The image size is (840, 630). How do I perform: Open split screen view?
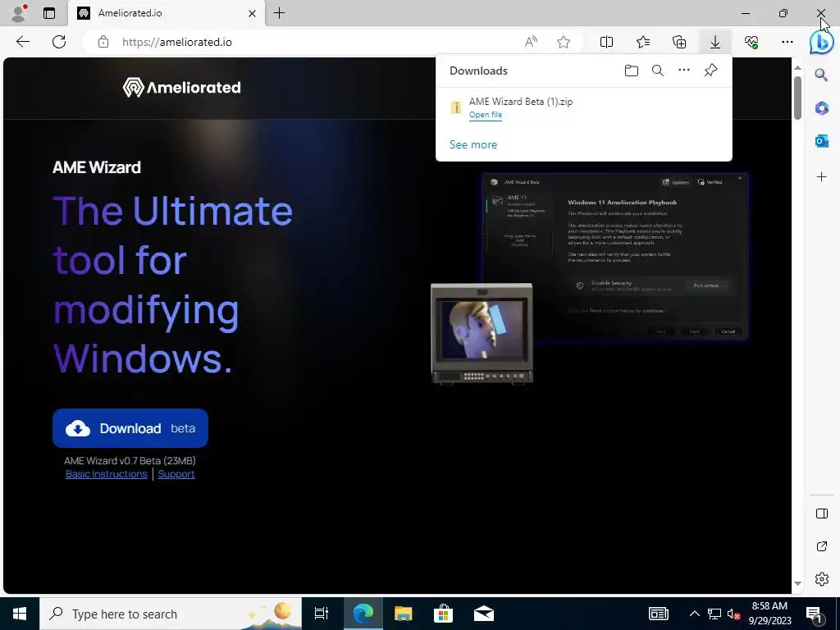click(606, 42)
